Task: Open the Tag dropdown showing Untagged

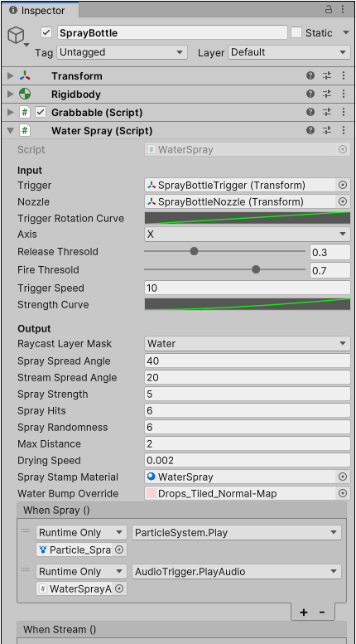Action: [x=123, y=52]
